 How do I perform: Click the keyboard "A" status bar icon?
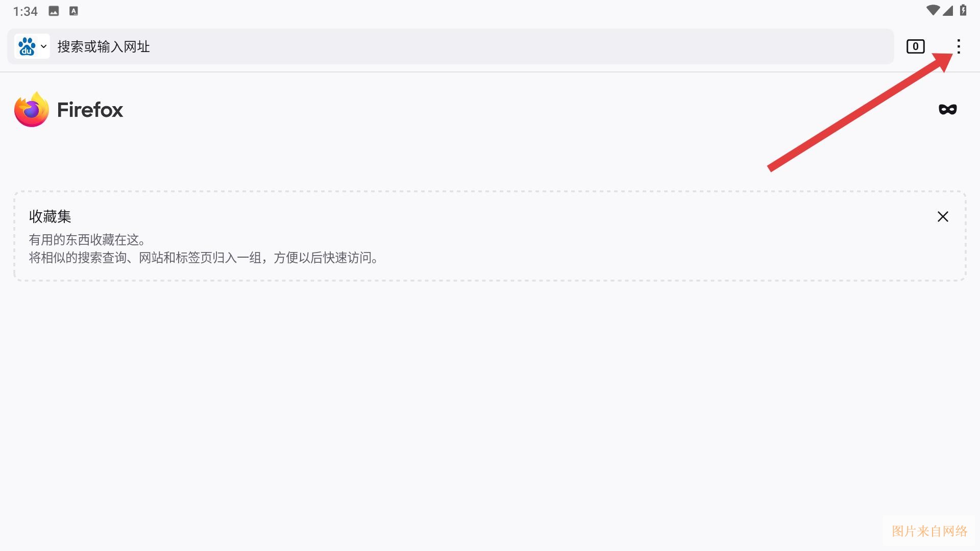(73, 11)
